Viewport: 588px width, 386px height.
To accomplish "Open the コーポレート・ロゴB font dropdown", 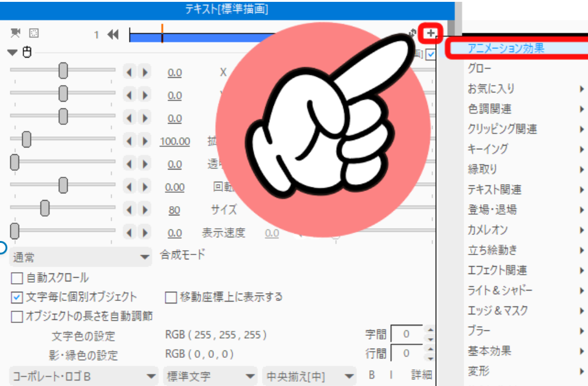I will [x=83, y=376].
